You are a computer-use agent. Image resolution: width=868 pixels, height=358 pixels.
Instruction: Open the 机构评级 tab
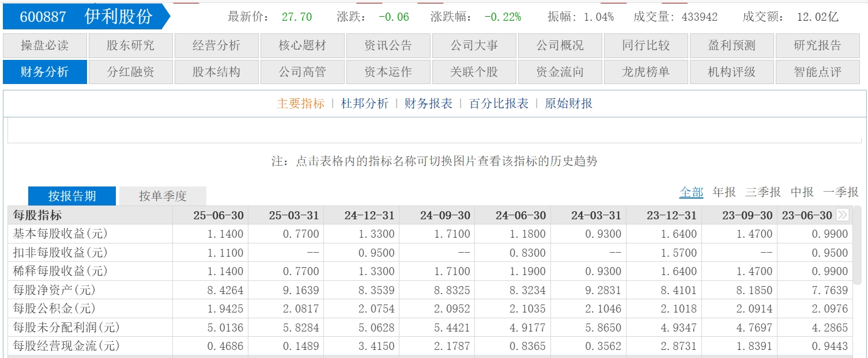pyautogui.click(x=732, y=72)
